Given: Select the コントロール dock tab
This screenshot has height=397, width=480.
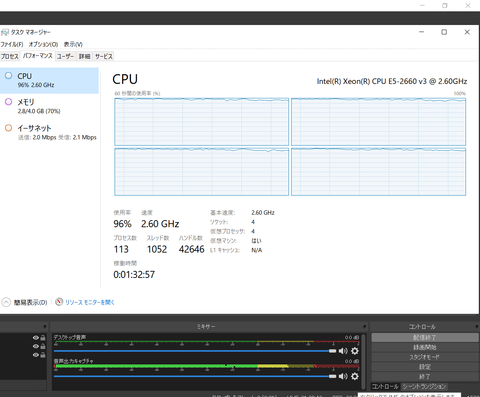Looking at the screenshot, I should coord(385,386).
